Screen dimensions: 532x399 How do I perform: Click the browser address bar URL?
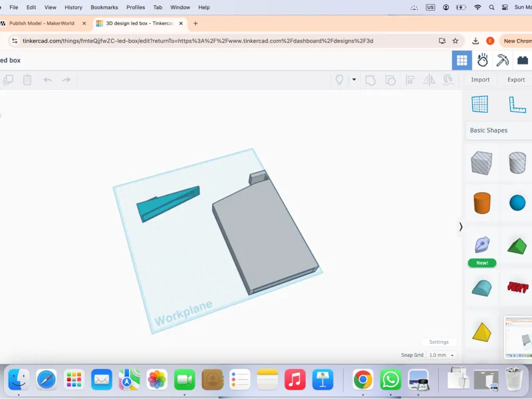click(x=198, y=41)
